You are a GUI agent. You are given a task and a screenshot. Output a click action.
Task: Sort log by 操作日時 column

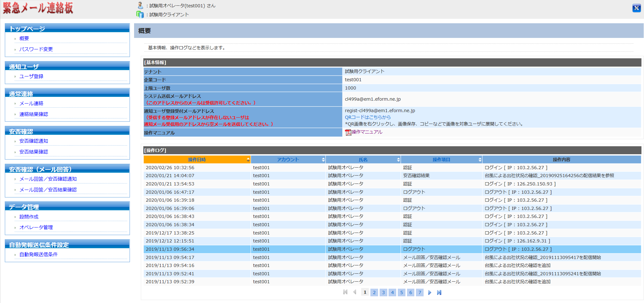tap(197, 160)
